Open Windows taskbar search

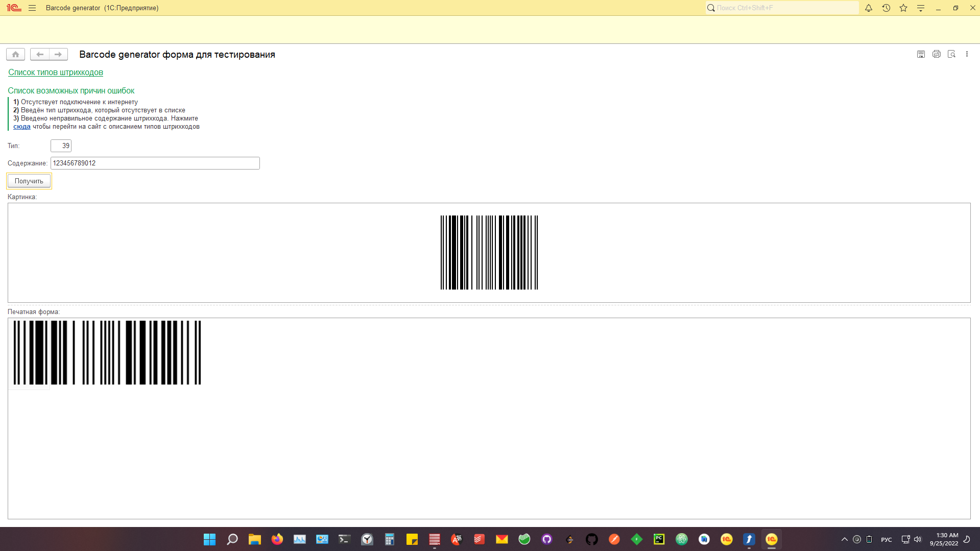[232, 539]
